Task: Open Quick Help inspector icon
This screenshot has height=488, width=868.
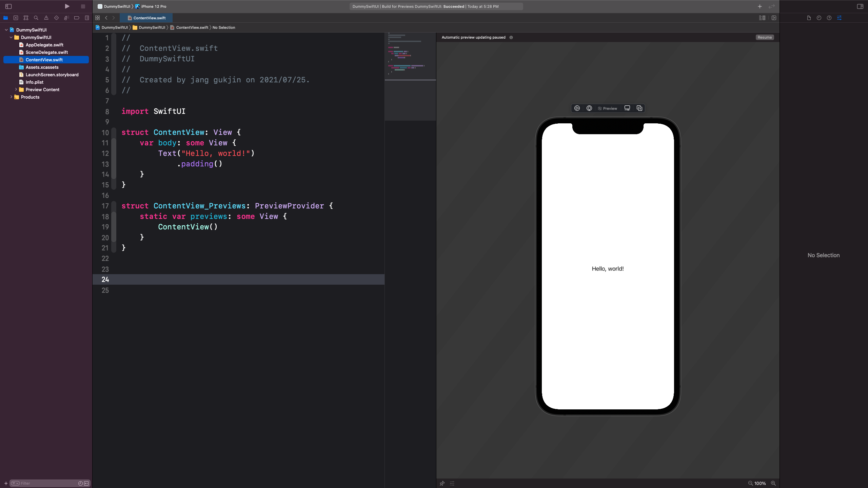Action: 829,18
